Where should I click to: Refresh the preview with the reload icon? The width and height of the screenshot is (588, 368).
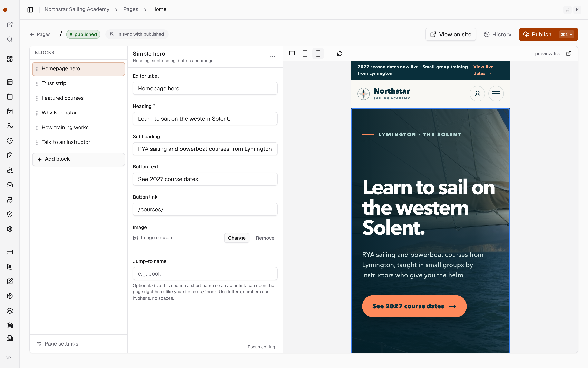[x=340, y=54]
